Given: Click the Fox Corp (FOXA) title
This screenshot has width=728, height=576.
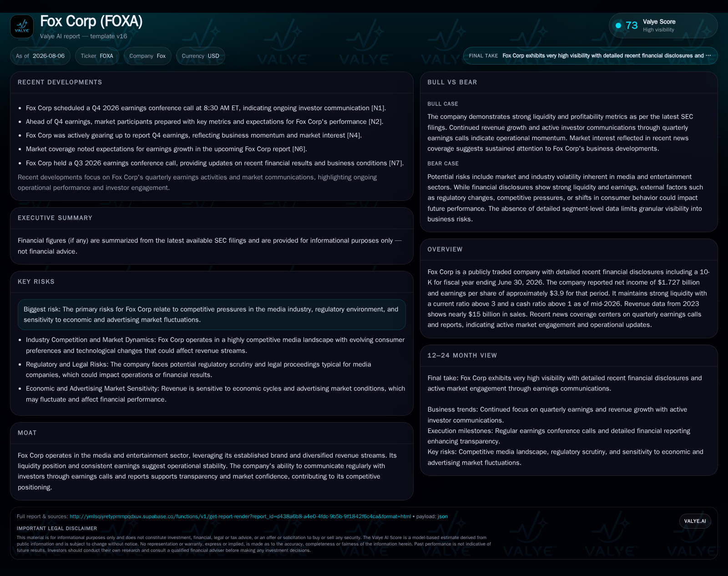Looking at the screenshot, I should point(91,21).
